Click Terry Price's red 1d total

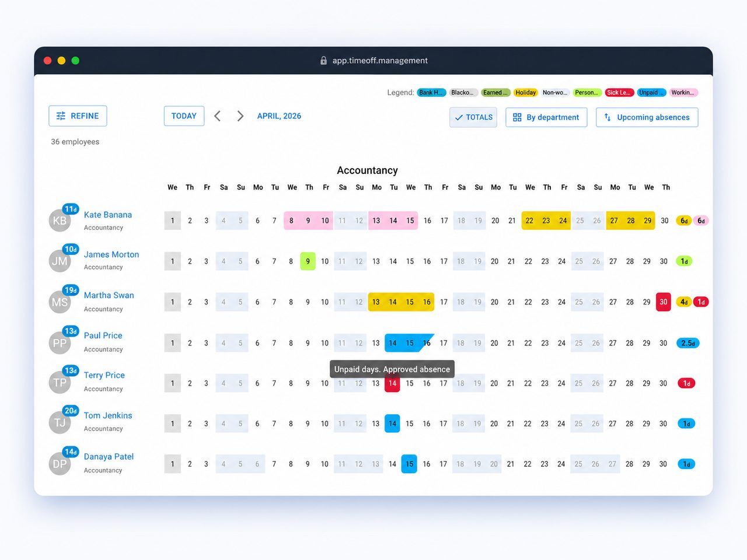(686, 383)
